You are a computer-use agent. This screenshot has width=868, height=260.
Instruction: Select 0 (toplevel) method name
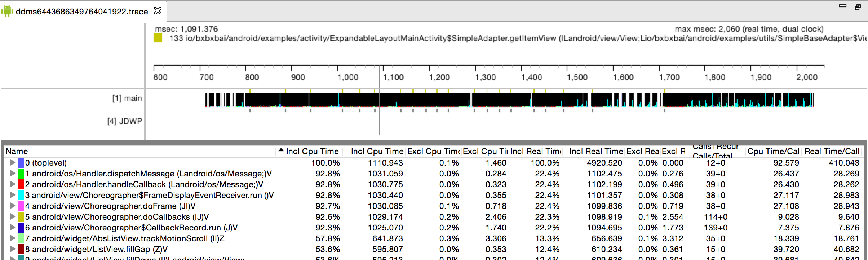46,163
